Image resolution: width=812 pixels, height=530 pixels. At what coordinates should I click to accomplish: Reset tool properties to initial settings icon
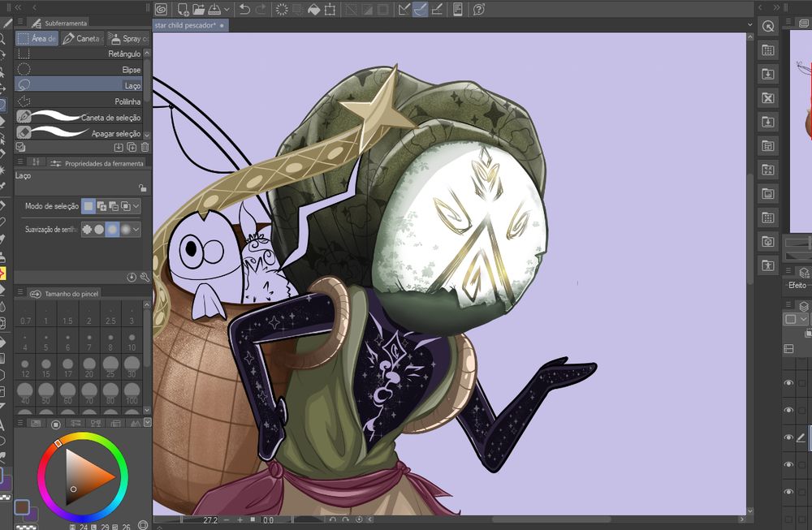point(132,278)
